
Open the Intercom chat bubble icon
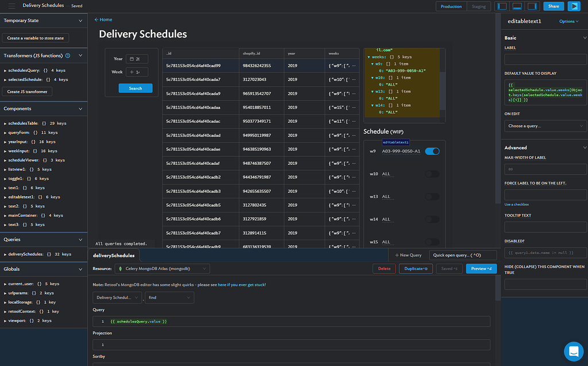click(x=573, y=350)
